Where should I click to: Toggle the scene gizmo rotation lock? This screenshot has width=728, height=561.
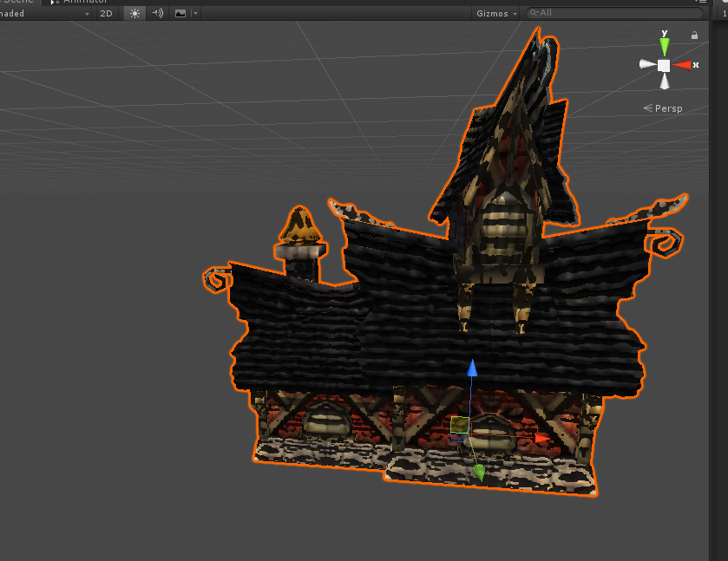694,36
